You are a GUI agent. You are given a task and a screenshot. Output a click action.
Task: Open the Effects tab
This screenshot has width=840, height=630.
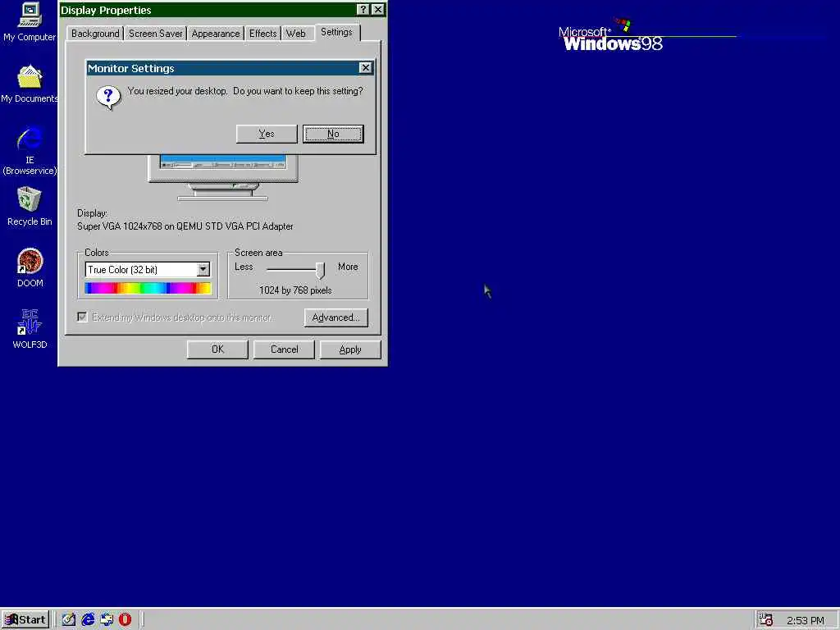tap(262, 33)
